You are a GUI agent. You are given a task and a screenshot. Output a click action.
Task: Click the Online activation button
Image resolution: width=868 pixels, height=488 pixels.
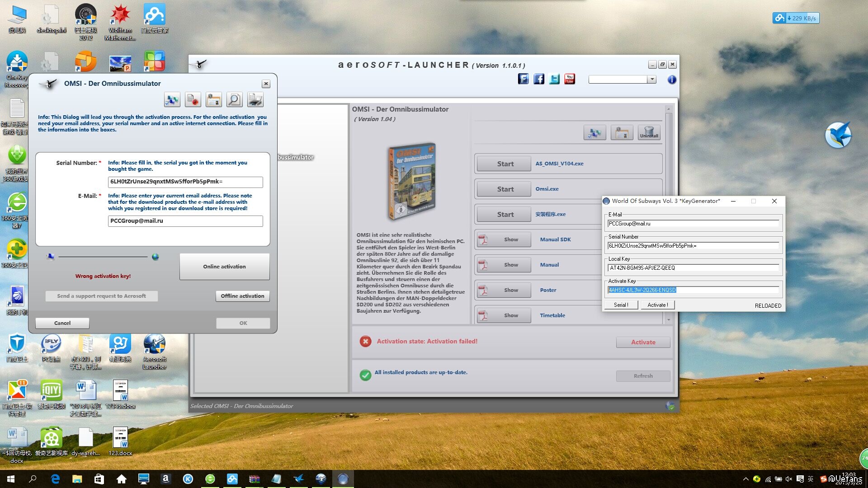coord(224,267)
